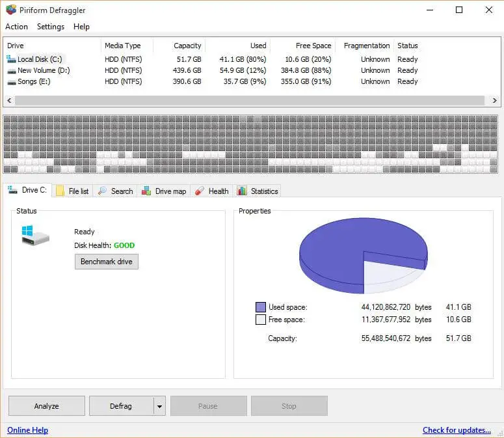
Task: Click the Drive C: tab icon
Action: pyautogui.click(x=12, y=190)
